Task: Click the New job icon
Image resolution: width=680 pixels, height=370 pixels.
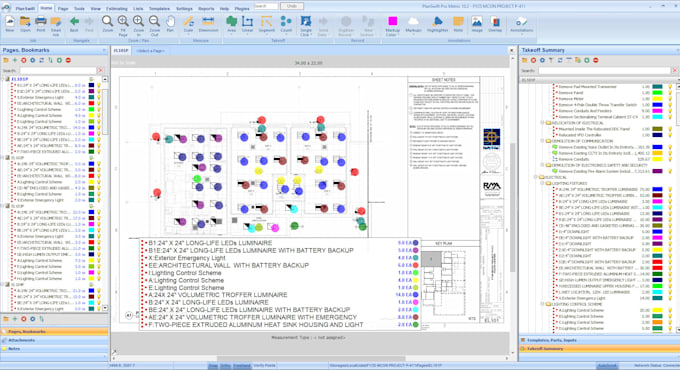Action: click(x=10, y=21)
